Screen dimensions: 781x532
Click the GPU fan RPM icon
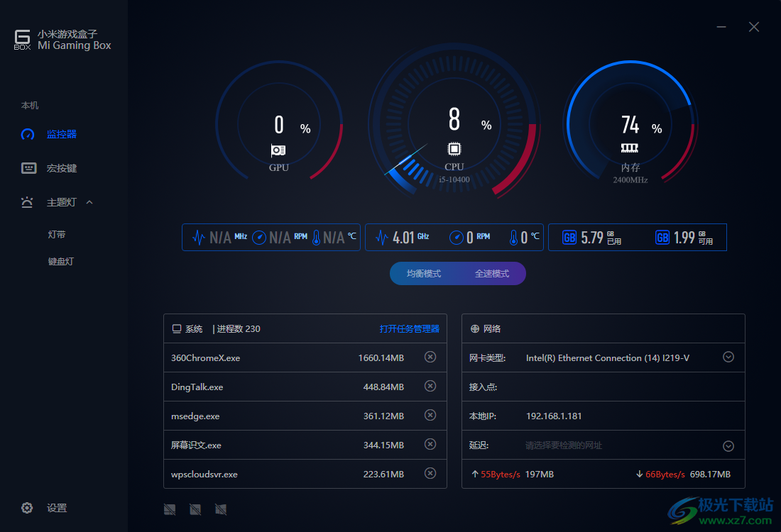[x=259, y=238]
